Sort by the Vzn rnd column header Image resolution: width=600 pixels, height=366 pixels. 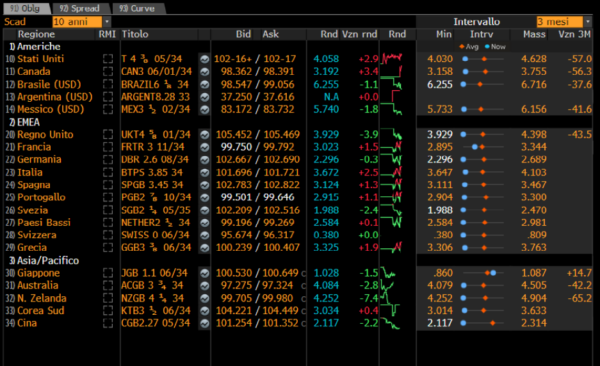point(360,34)
